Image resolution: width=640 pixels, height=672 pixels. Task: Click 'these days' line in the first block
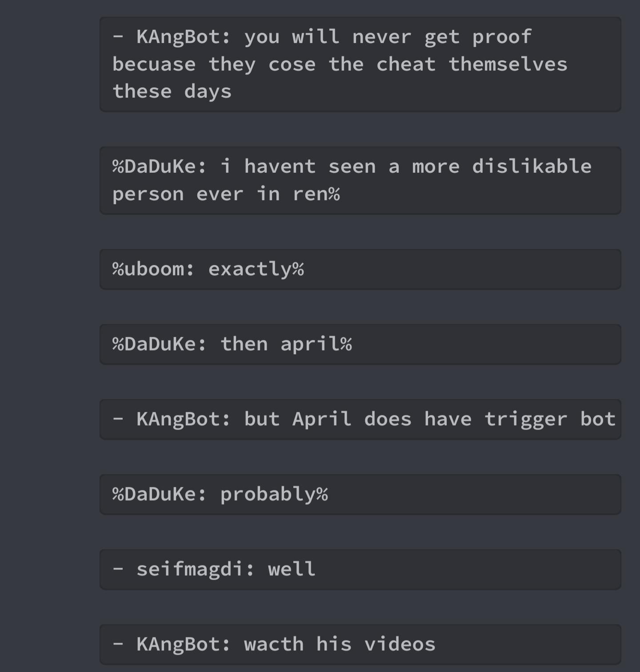click(x=172, y=92)
